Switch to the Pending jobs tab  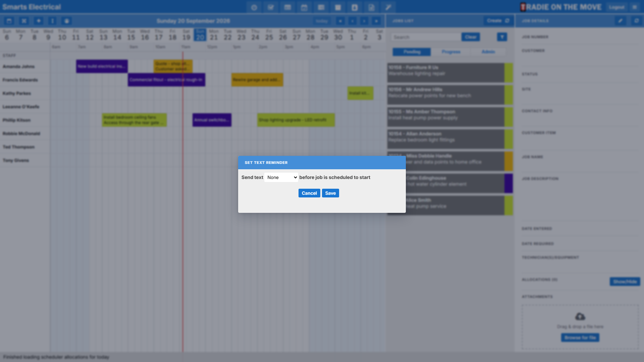tap(412, 52)
